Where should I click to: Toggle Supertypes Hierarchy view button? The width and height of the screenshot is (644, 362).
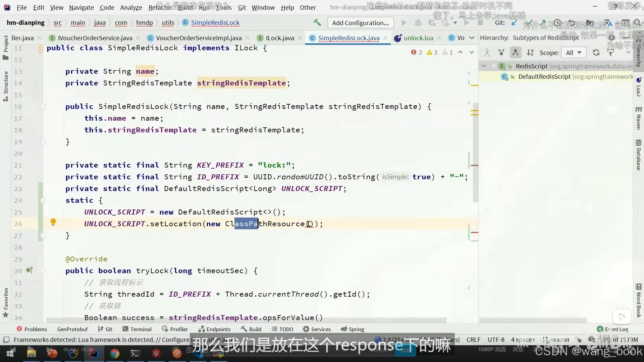501,53
